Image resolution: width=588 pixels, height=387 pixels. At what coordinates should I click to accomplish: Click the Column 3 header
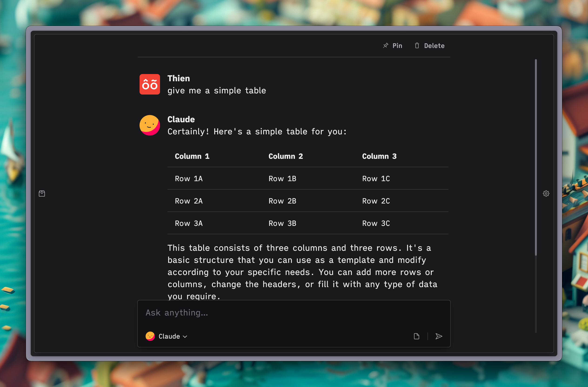click(379, 156)
